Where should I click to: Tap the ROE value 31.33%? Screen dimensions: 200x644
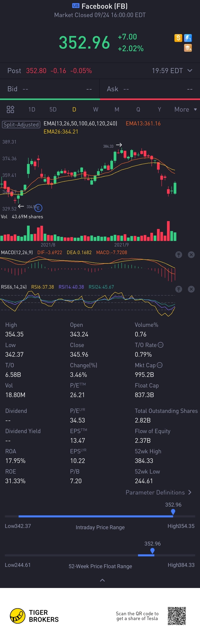pos(15,481)
